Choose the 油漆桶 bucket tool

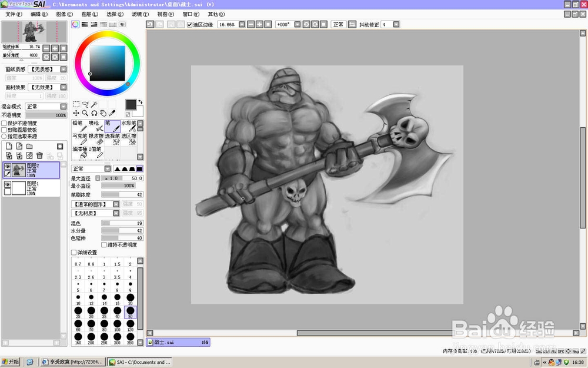pos(79,152)
